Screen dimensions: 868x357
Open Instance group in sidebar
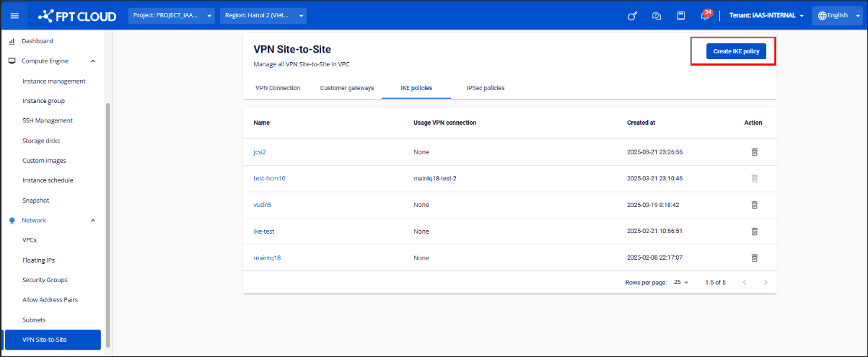(x=43, y=101)
